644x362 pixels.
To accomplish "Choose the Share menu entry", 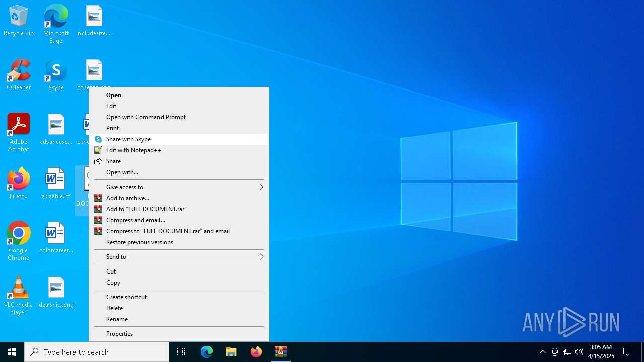I will pos(179,161).
